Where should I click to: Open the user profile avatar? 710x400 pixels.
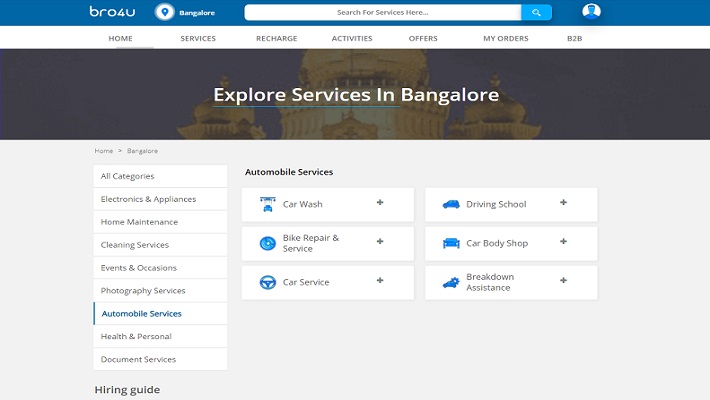point(592,12)
